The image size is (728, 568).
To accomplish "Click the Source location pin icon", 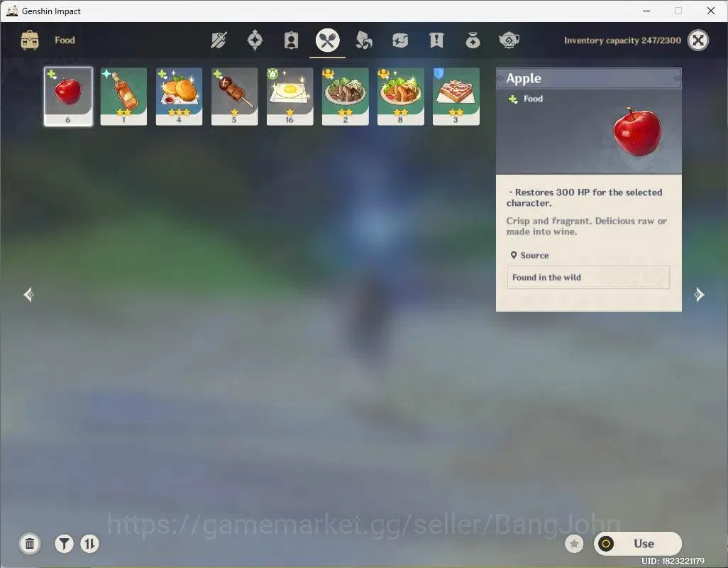I will point(514,255).
